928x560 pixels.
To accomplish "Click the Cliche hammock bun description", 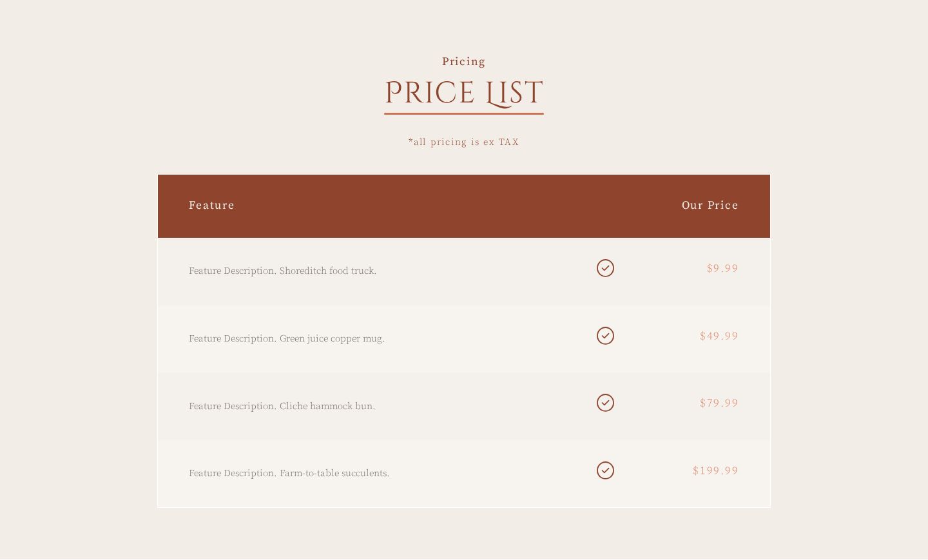I will tap(282, 406).
